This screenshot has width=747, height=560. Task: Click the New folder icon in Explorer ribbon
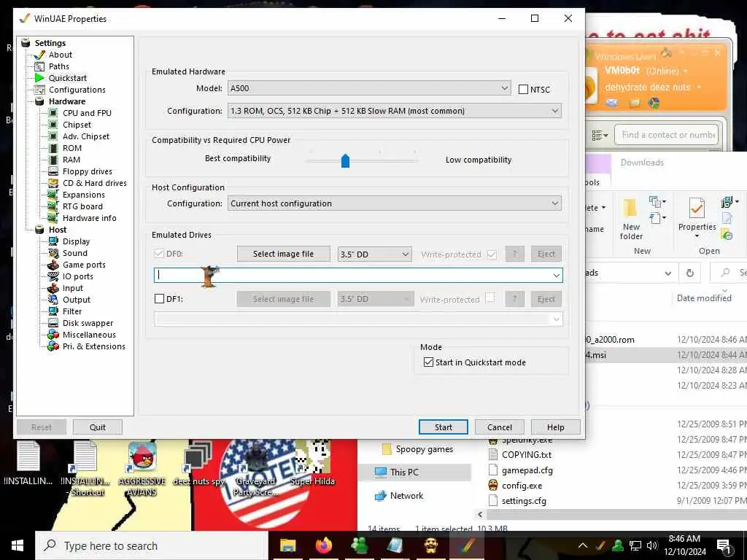(x=631, y=209)
